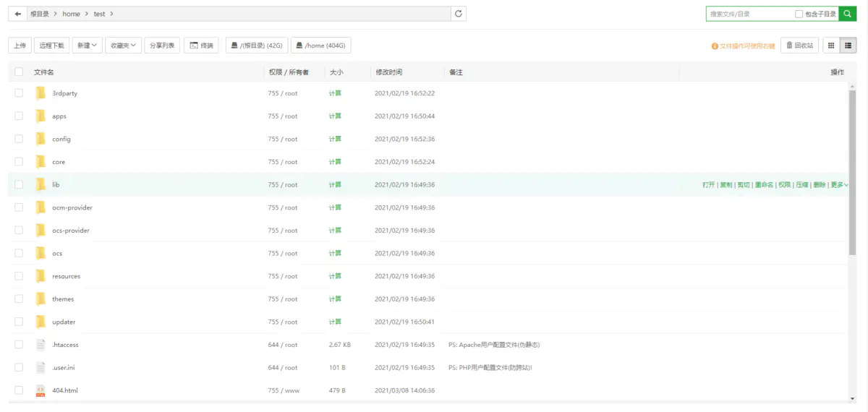Open the /(根目录) (42G) disk

coord(256,46)
